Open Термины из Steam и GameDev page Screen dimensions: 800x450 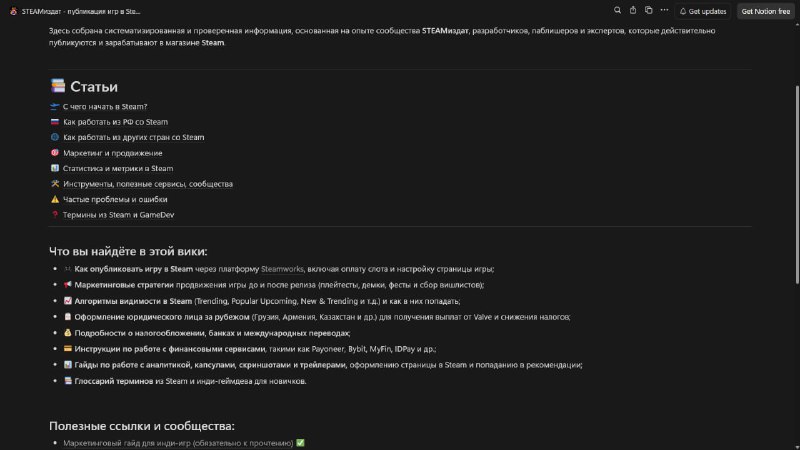118,215
